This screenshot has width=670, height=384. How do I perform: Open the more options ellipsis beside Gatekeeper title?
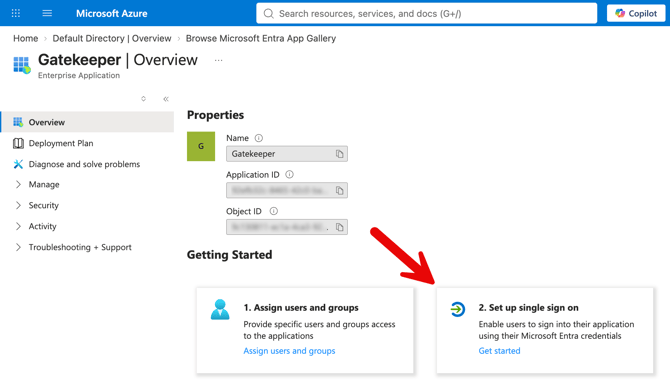[x=218, y=60]
